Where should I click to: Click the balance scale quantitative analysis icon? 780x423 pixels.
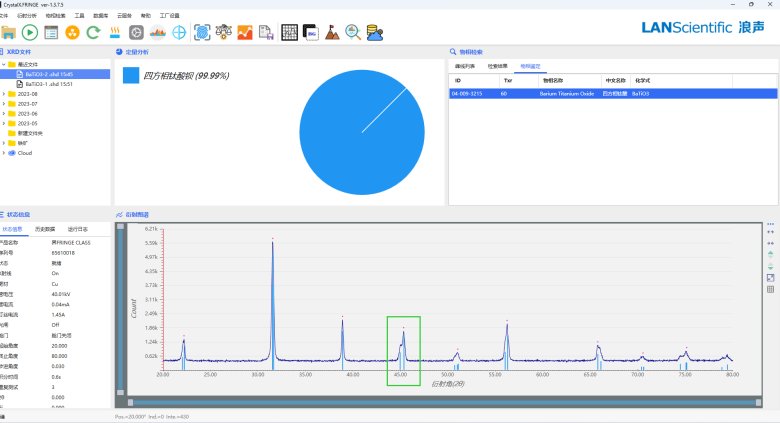point(224,32)
